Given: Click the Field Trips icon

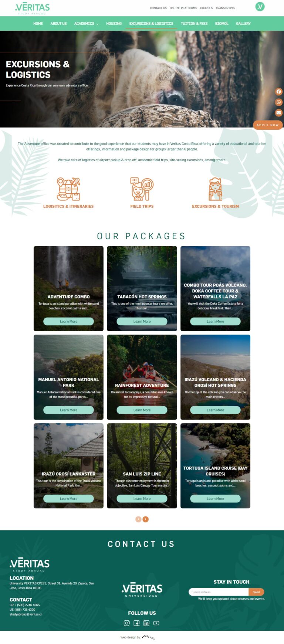Looking at the screenshot, I should tap(142, 189).
